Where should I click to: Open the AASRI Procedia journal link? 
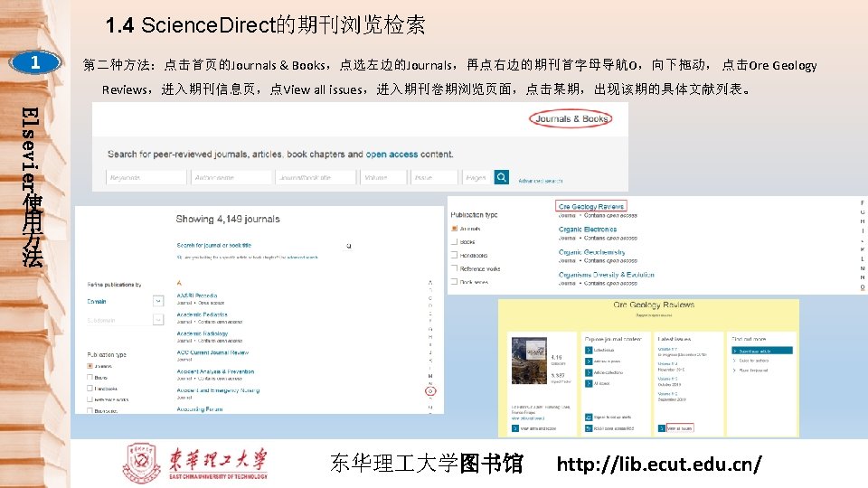click(196, 296)
